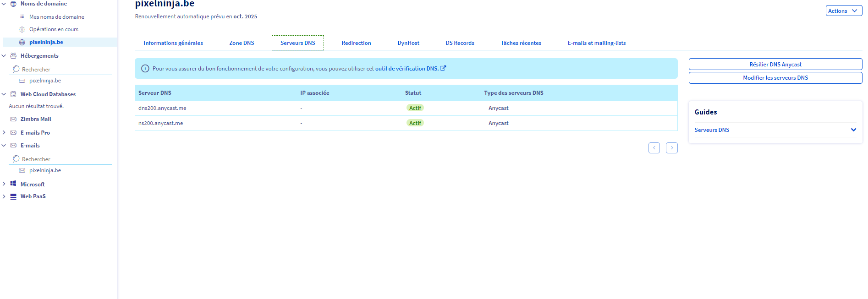Go to next page of DNS servers

coord(671,148)
